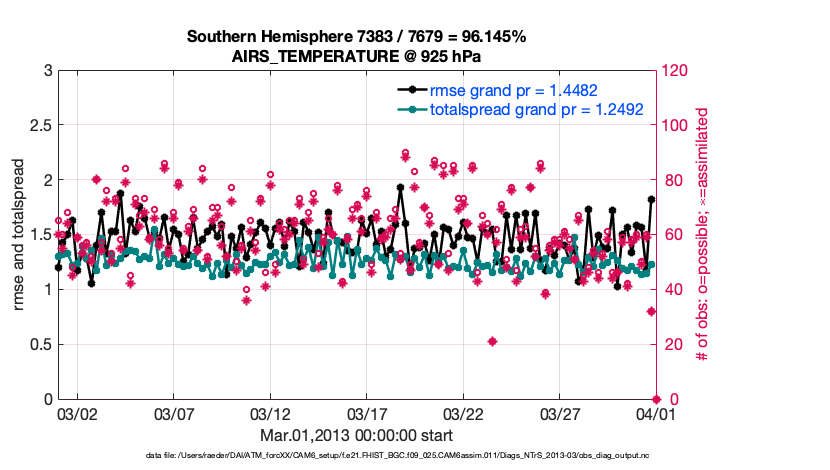Click the 04/01 date tick label

tap(654, 413)
